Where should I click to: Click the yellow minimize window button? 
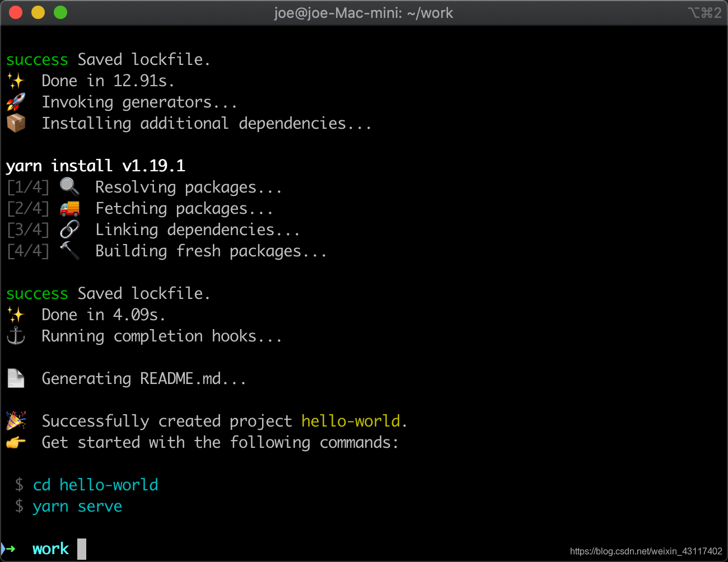point(38,12)
